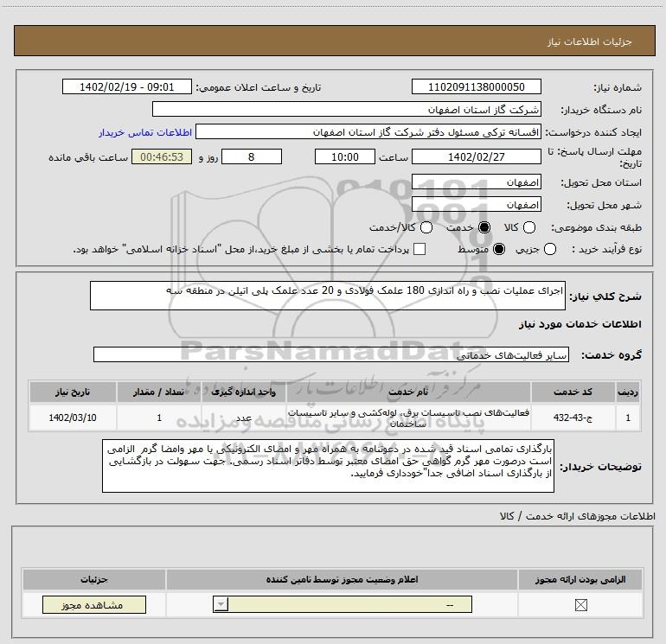Click the announcement date field 1402/02/19 - 09:01
The width and height of the screenshot is (666, 644).
click(127, 87)
